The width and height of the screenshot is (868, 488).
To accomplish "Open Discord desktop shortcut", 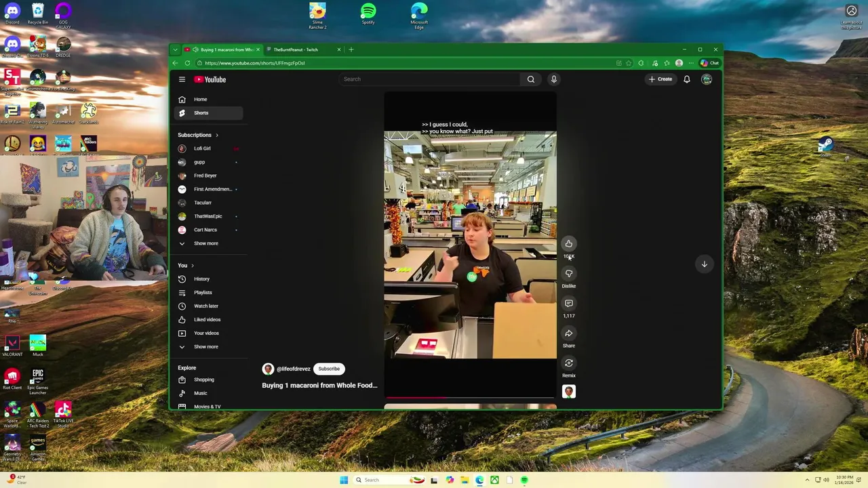I will click(x=12, y=14).
